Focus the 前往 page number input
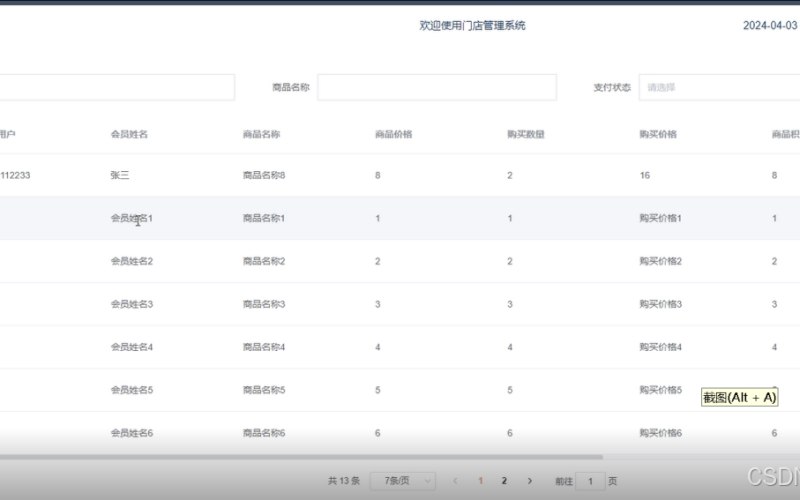The width and height of the screenshot is (800, 500). [x=590, y=481]
